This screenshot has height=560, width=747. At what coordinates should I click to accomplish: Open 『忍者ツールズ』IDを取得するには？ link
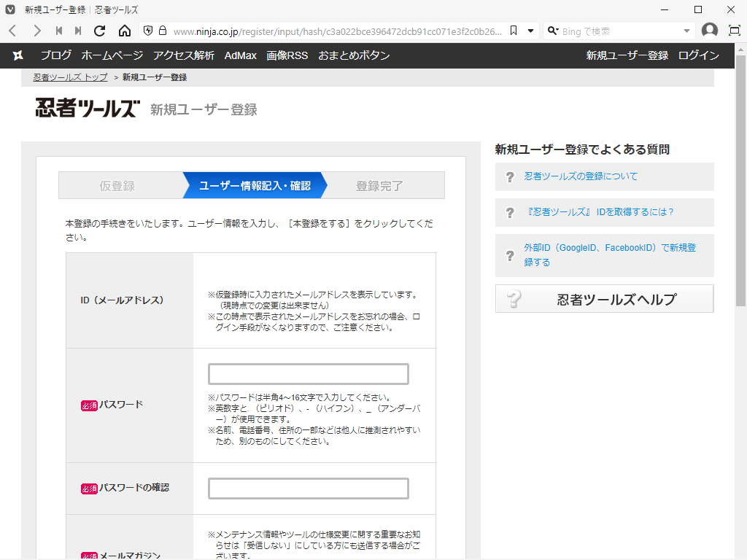pyautogui.click(x=600, y=212)
